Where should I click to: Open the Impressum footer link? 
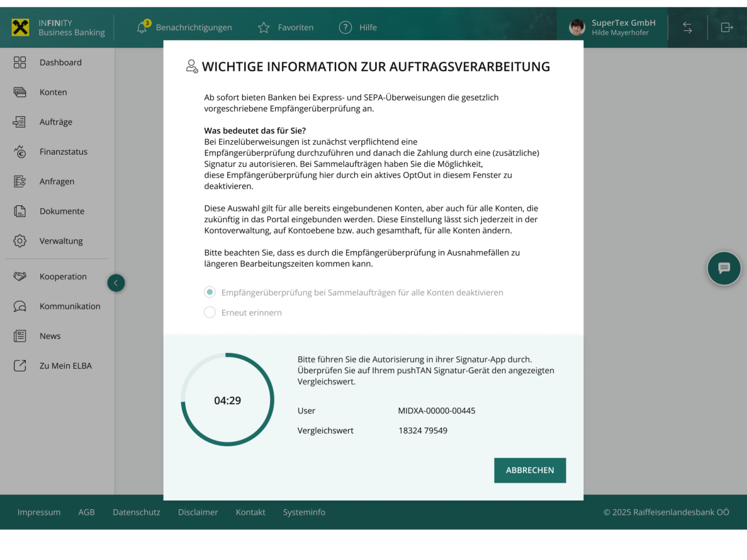click(39, 512)
